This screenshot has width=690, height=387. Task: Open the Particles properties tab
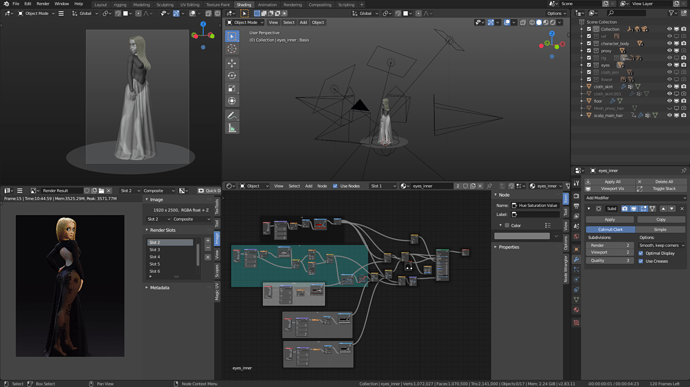[576, 269]
